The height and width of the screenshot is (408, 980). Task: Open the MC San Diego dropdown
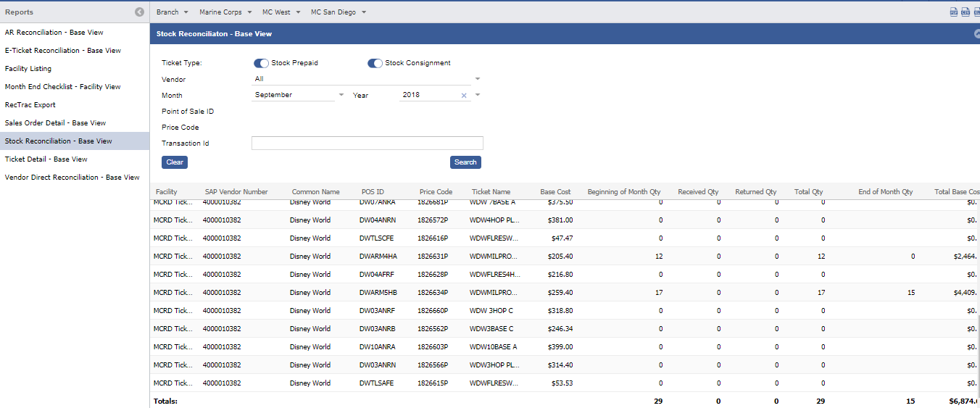click(x=339, y=12)
